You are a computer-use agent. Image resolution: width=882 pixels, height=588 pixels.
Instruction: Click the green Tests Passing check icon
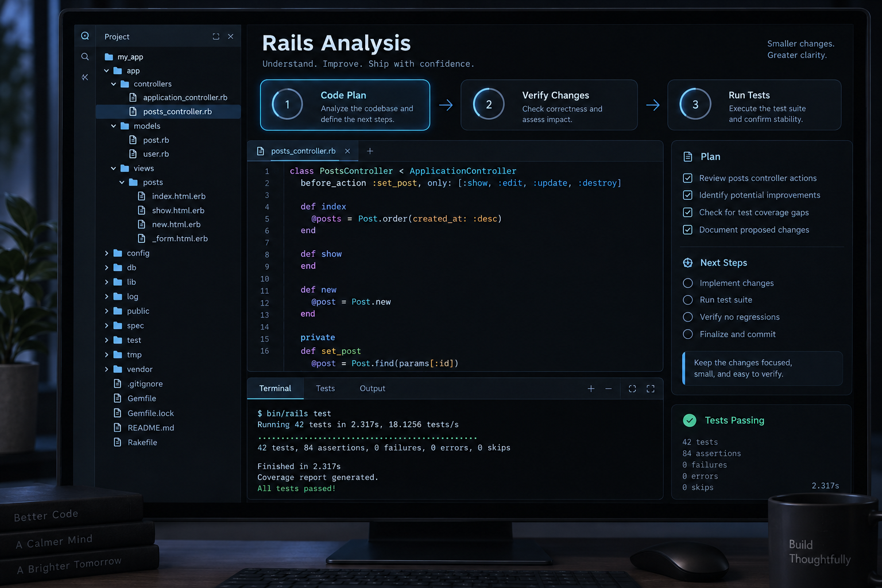(690, 420)
